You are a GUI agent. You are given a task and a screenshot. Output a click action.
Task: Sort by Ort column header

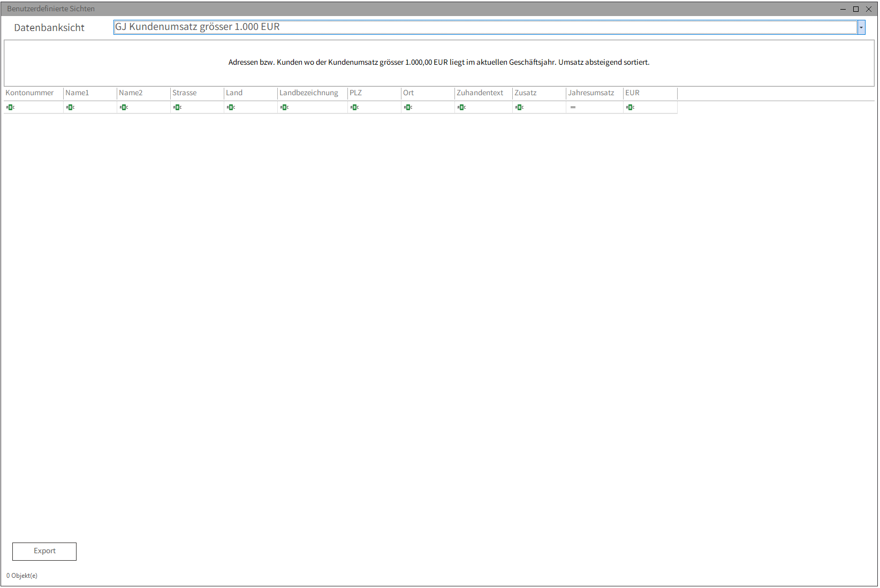point(428,93)
